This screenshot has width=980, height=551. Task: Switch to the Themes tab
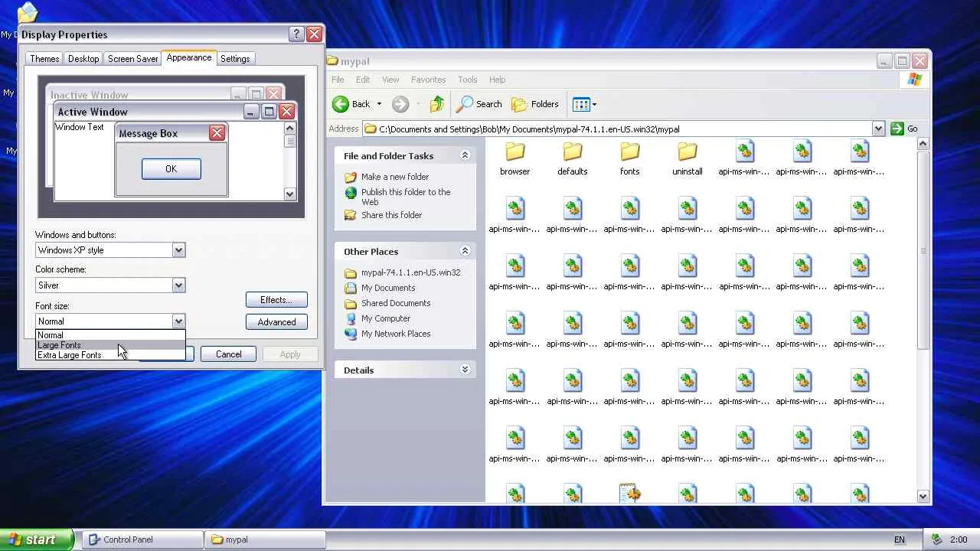44,59
